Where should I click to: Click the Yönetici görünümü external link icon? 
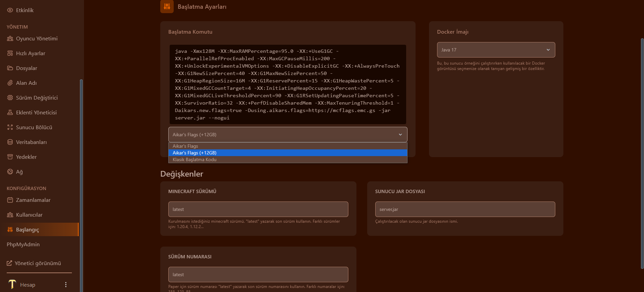coord(9,263)
